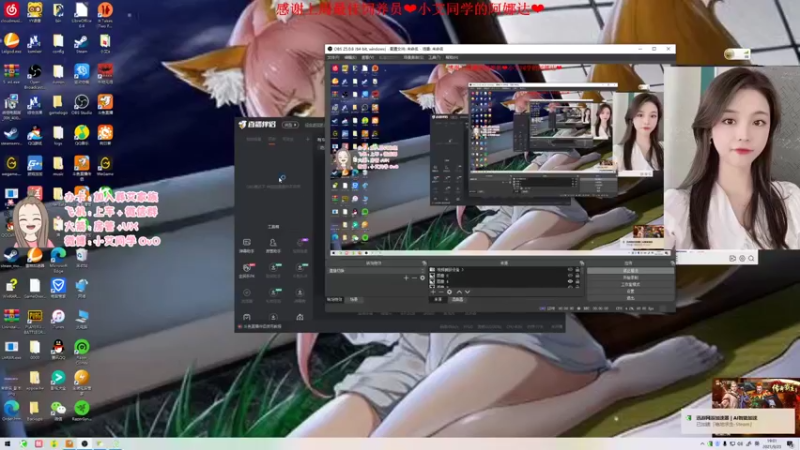Open 360 browser icon on taskbar

coord(23,444)
